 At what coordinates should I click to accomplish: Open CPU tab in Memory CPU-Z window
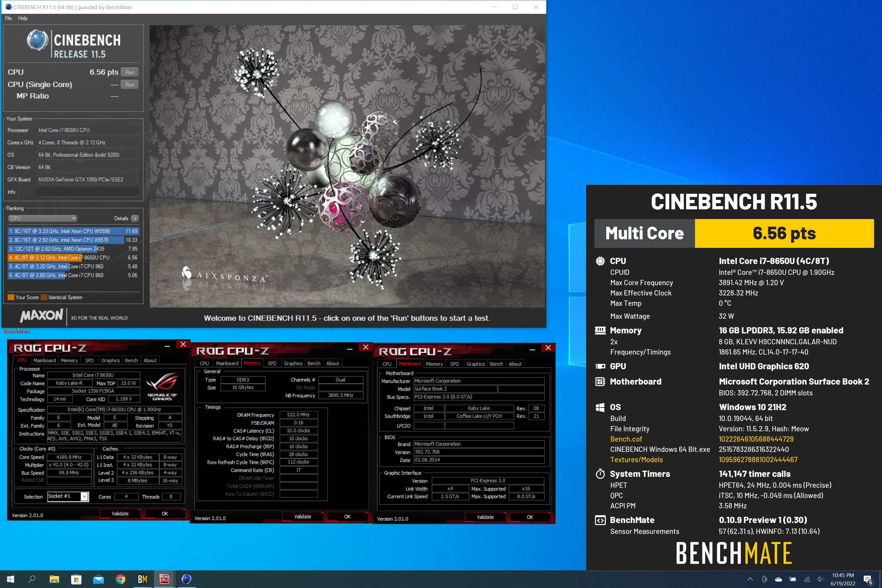click(204, 363)
